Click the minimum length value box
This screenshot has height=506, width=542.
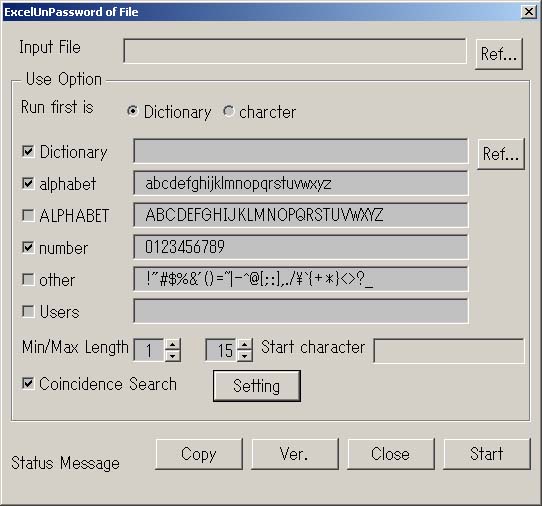[x=149, y=350]
